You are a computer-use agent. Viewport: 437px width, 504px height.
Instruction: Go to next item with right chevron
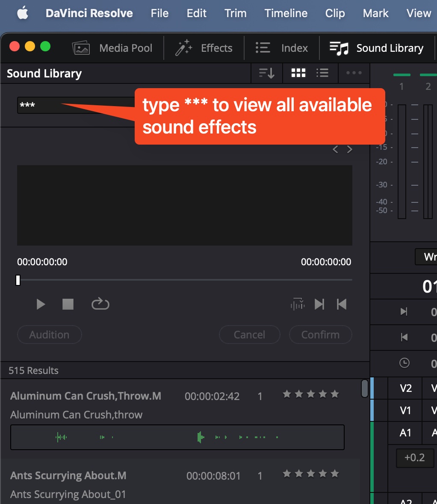[350, 149]
